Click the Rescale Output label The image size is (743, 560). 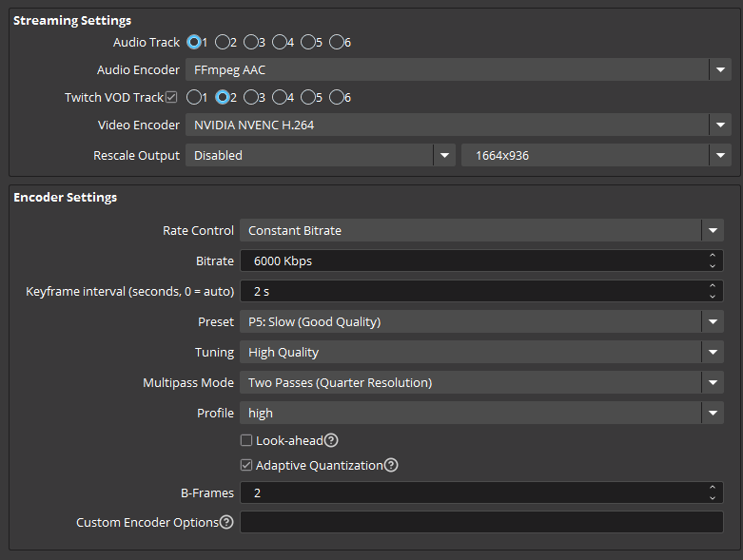point(136,155)
